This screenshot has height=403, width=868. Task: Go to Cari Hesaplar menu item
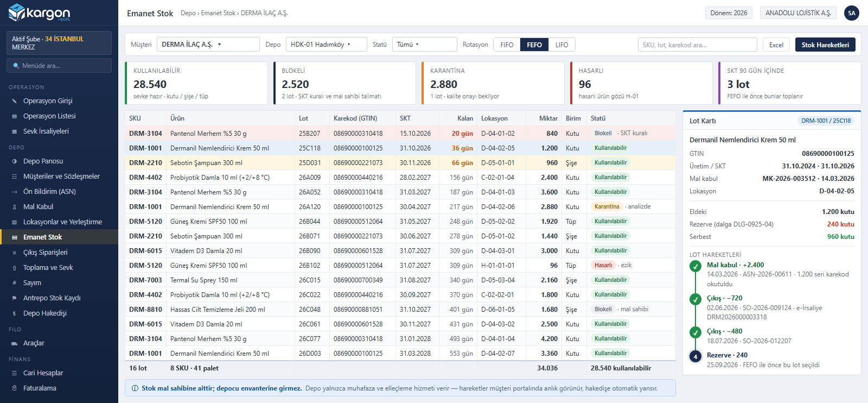(x=59, y=373)
